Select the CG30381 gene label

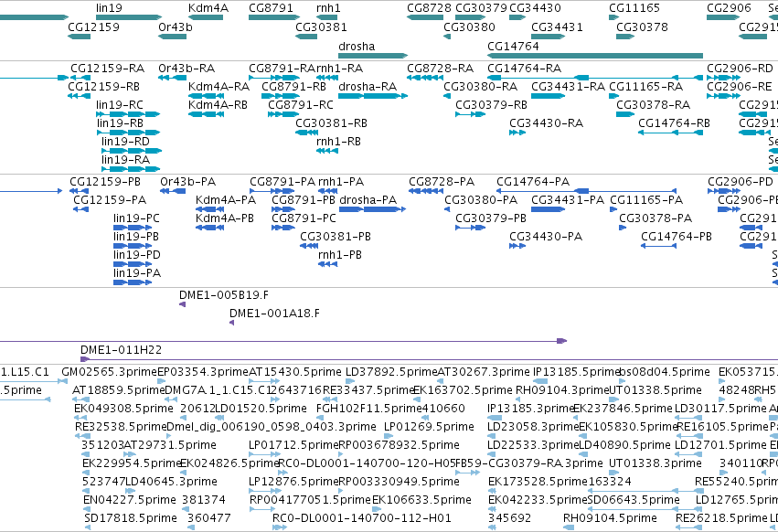[321, 27]
